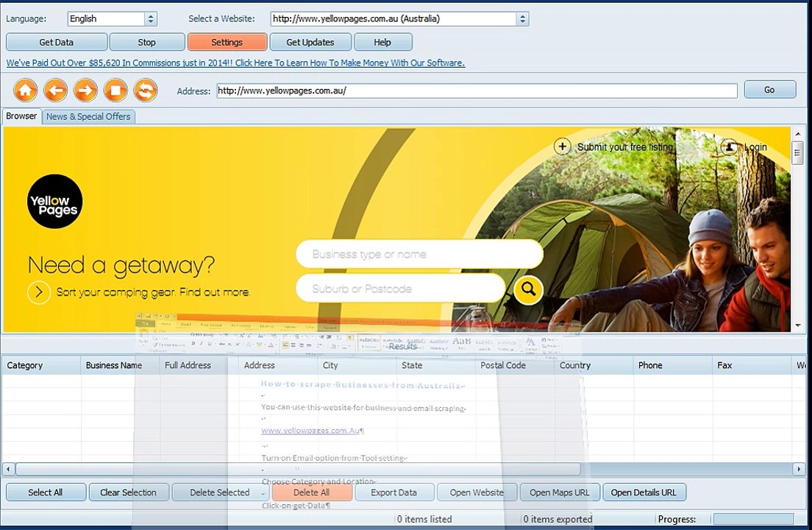Image resolution: width=812 pixels, height=530 pixels.
Task: Click the Business type or name field
Action: 419,255
